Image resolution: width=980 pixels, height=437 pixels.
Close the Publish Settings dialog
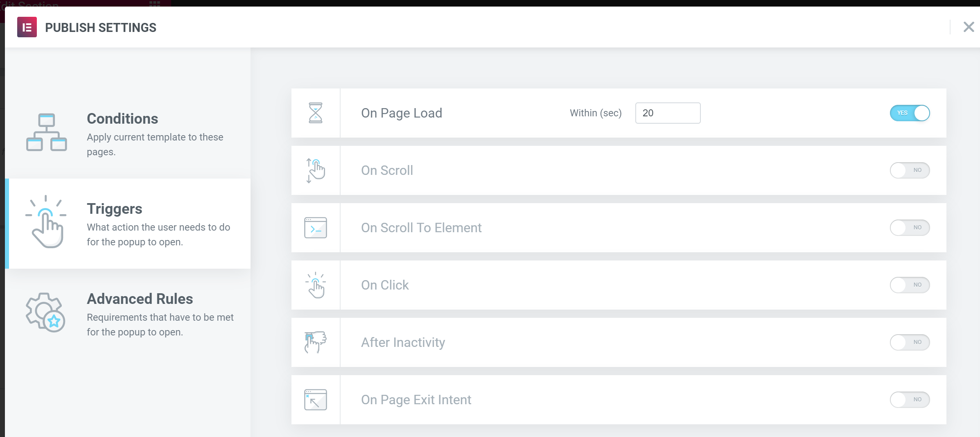click(x=969, y=27)
